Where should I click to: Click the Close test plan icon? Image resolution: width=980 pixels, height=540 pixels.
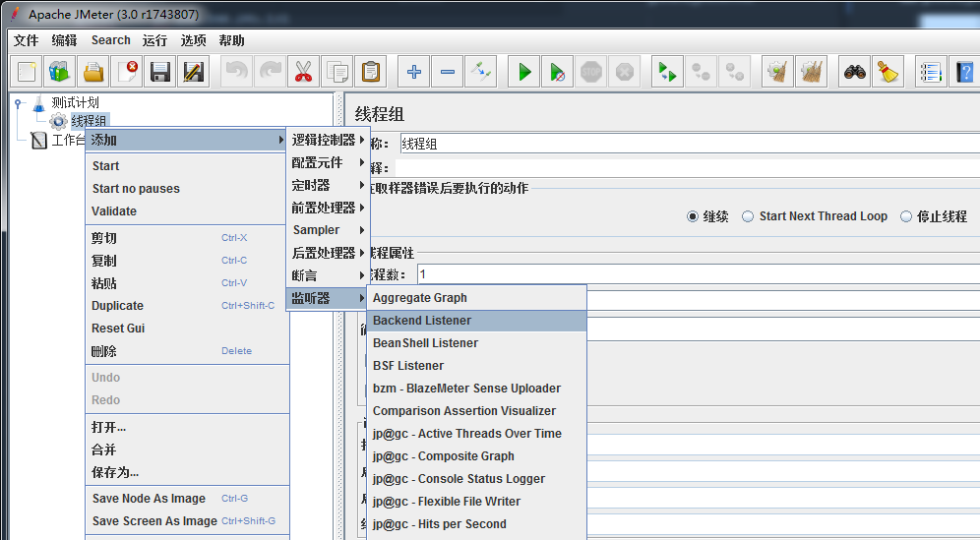coord(127,72)
